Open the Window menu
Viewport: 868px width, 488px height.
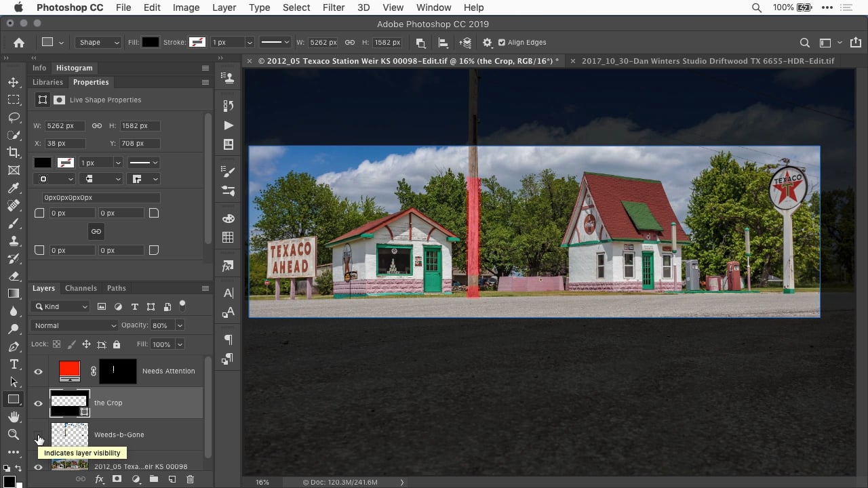(x=433, y=7)
